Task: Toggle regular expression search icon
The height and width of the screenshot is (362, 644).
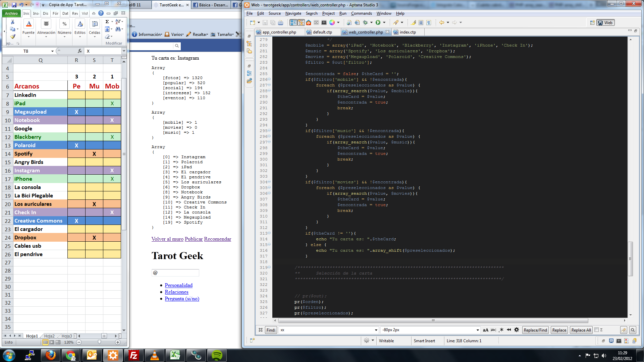Action: click(501, 330)
